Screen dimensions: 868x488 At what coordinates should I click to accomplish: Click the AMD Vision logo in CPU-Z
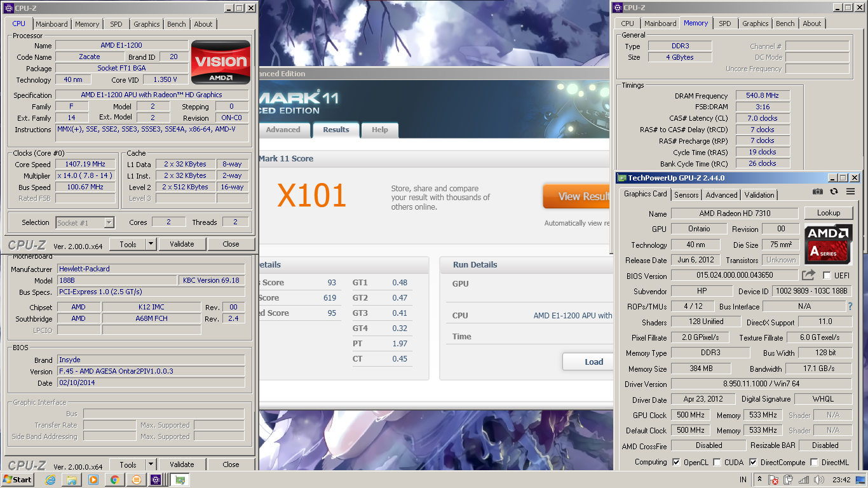(x=221, y=62)
